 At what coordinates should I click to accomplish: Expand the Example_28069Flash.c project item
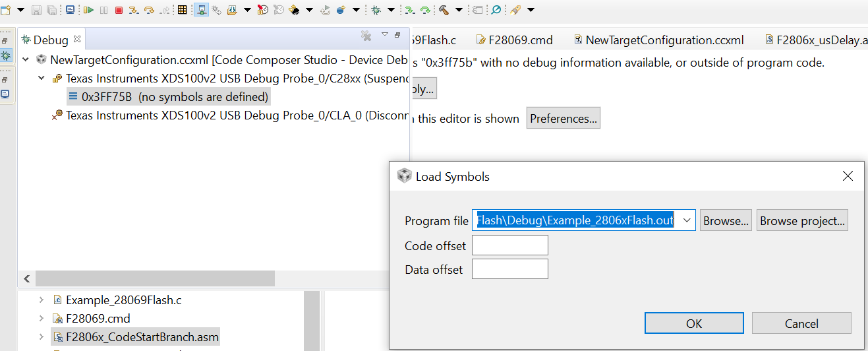(42, 300)
